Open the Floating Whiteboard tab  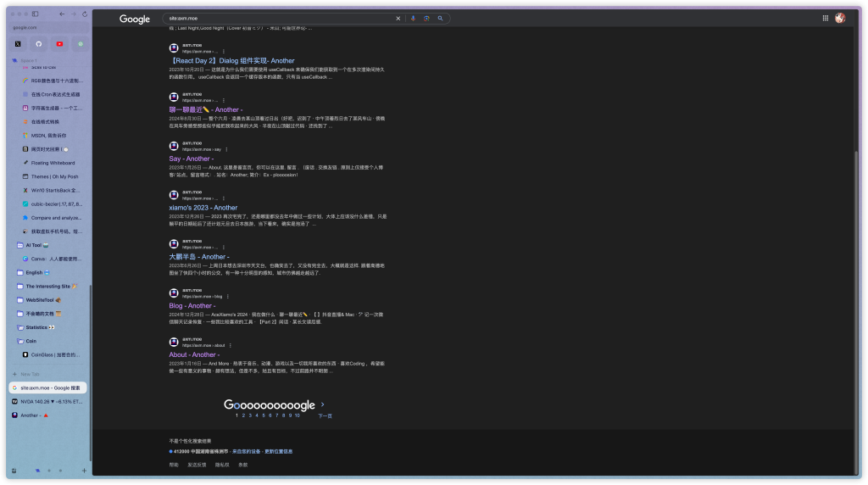(x=53, y=163)
